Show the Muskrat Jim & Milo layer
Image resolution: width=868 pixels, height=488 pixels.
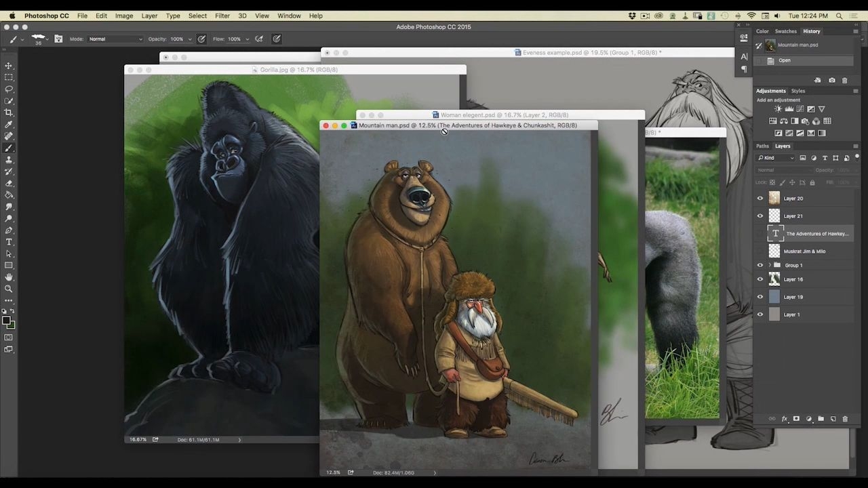pyautogui.click(x=760, y=251)
